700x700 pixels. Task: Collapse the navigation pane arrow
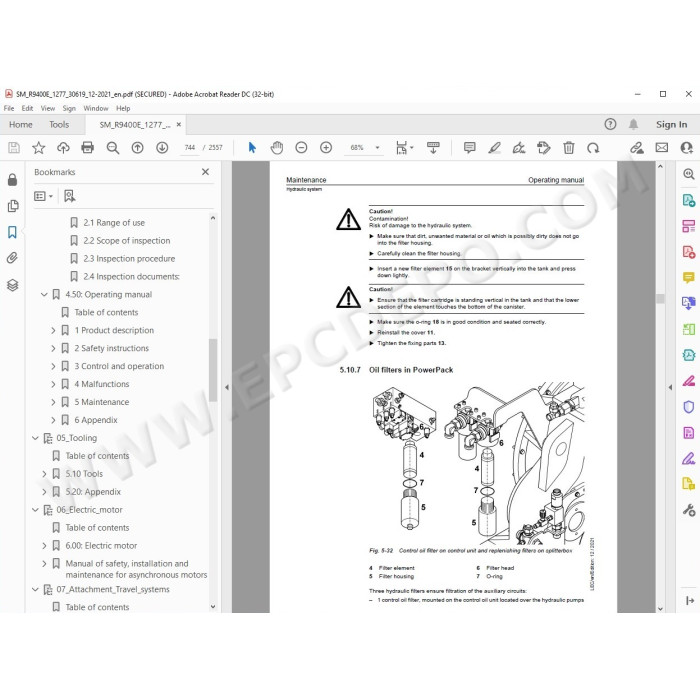[227, 387]
